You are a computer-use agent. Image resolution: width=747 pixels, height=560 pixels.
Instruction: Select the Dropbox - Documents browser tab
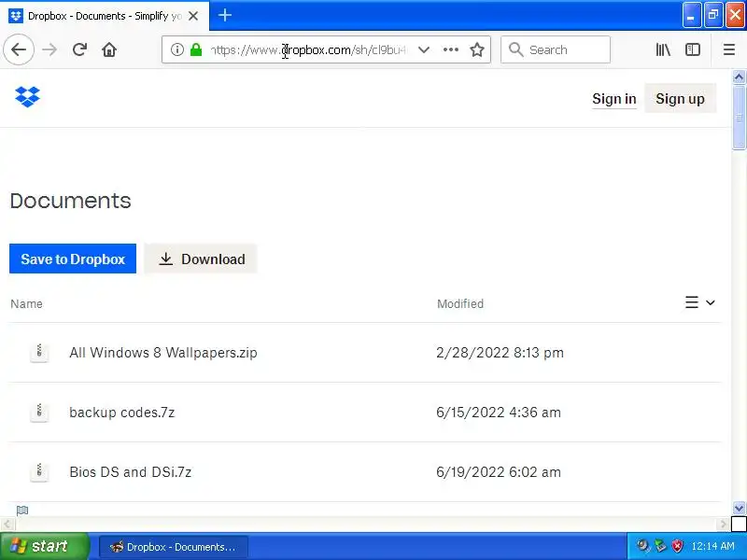[x=105, y=16]
